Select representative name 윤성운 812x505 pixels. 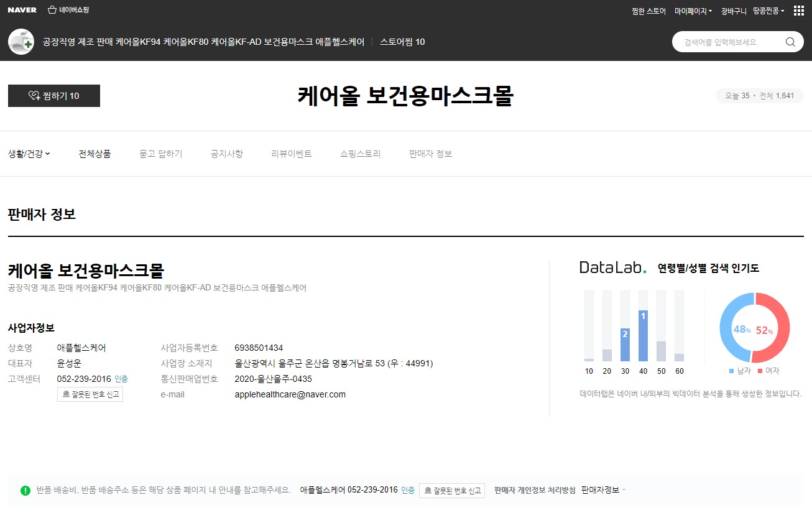(x=69, y=363)
